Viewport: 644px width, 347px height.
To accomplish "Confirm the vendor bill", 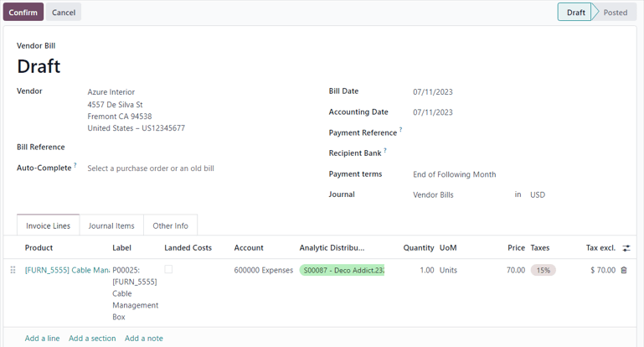I will (x=23, y=13).
